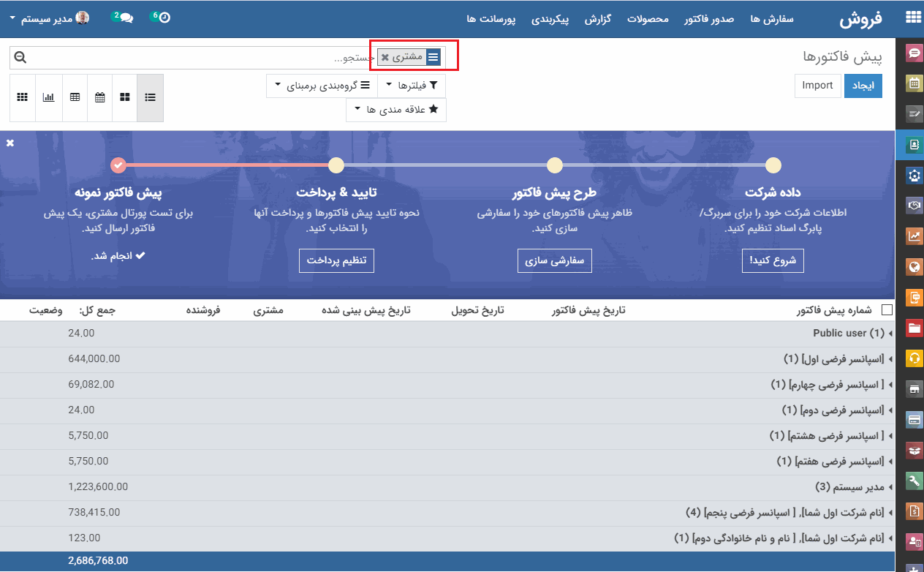The image size is (924, 572).
Task: Switch to calendar view
Action: pyautogui.click(x=99, y=97)
